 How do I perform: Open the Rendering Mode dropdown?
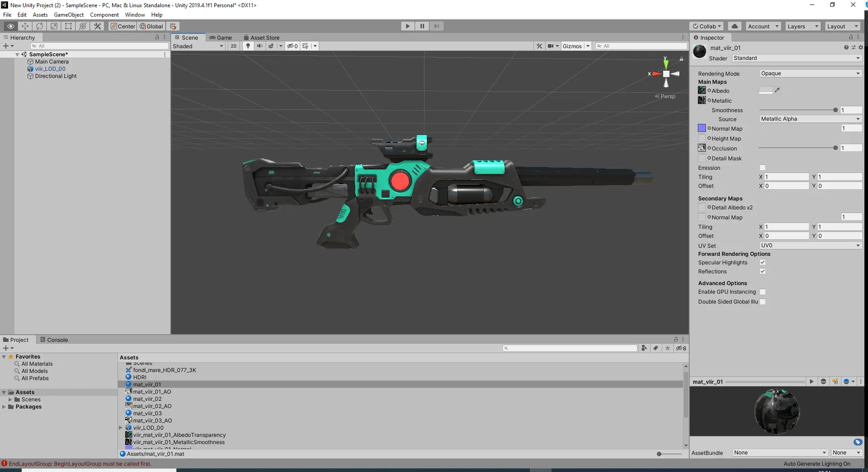[x=810, y=73]
